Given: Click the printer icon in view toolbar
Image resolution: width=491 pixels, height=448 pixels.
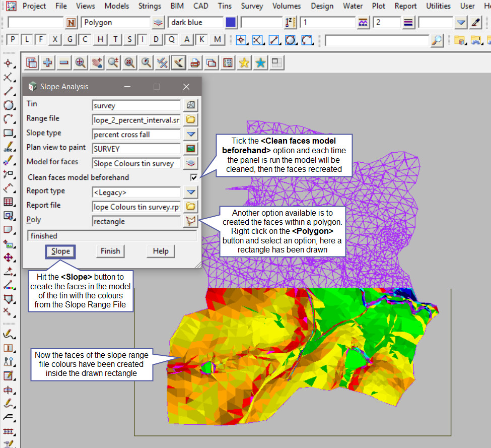Looking at the screenshot, I should point(195,62).
